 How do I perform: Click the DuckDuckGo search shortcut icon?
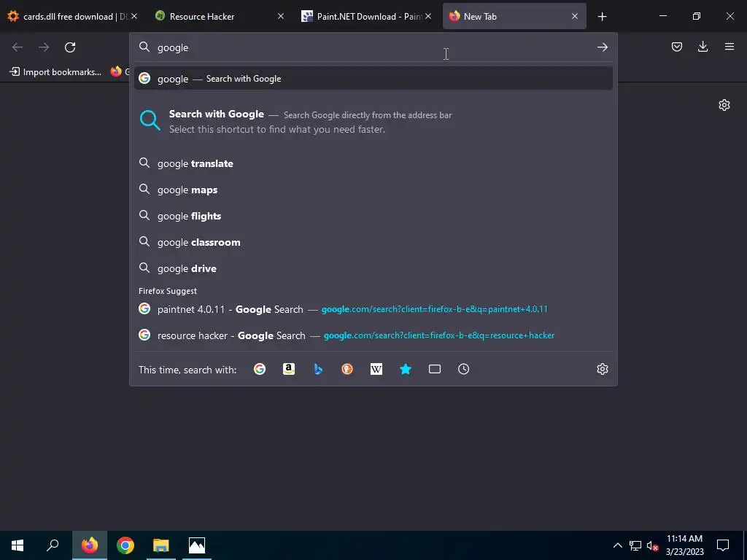click(347, 369)
